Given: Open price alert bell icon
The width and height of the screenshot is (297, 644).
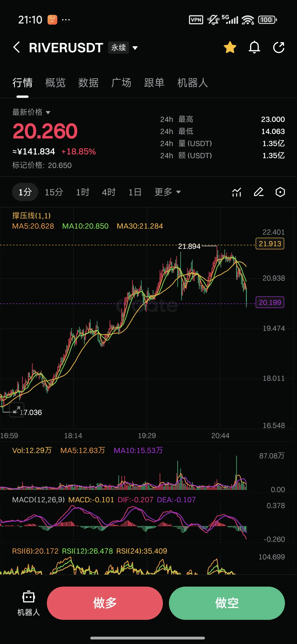Looking at the screenshot, I should point(254,47).
